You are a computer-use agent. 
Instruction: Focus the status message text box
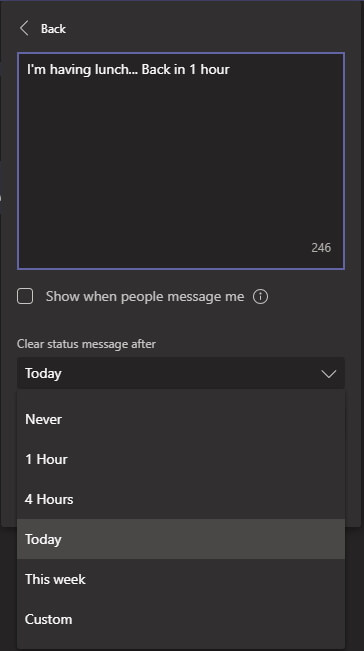click(x=181, y=161)
